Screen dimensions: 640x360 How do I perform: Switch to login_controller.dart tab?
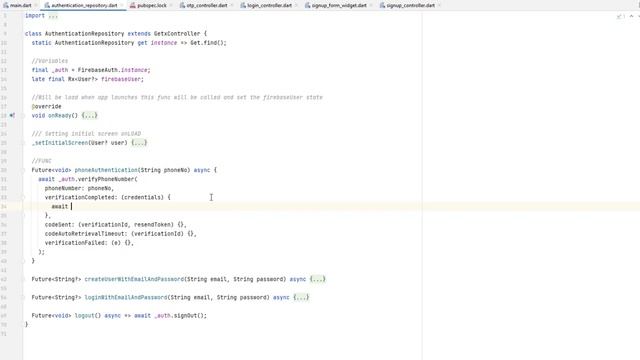click(269, 5)
